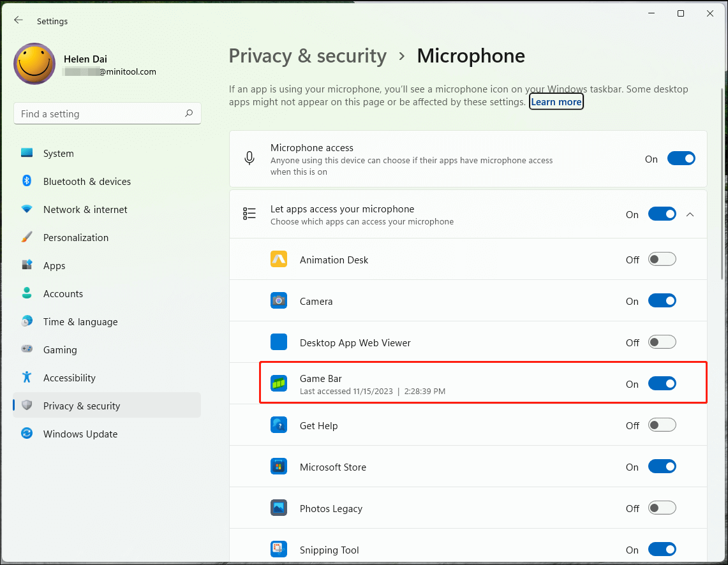Open Accounts settings
The width and height of the screenshot is (728, 565).
(x=27, y=293)
